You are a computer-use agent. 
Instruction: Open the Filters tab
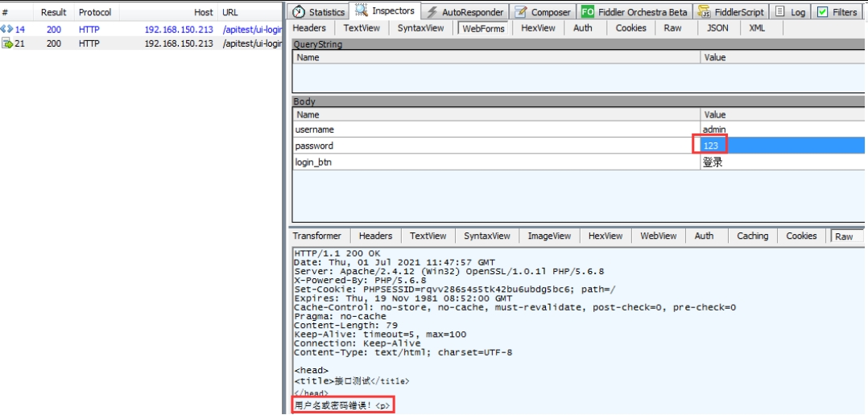839,12
